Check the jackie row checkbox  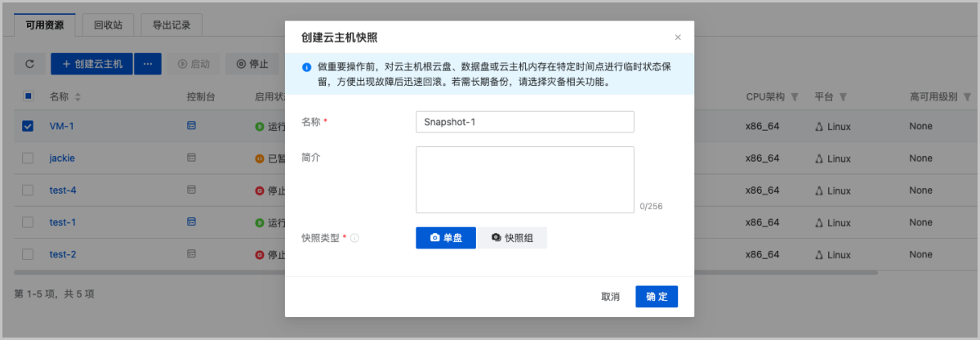point(28,158)
